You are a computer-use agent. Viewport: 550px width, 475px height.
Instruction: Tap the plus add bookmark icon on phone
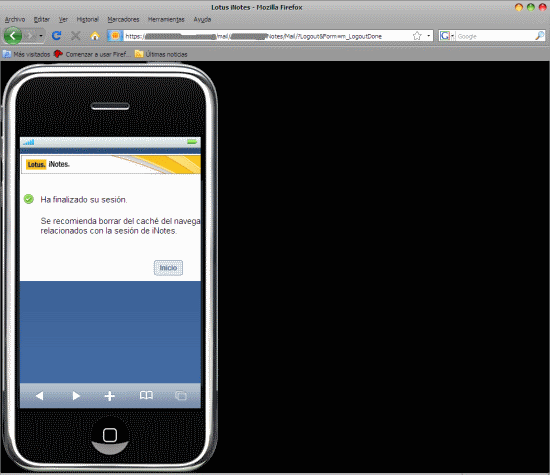click(x=110, y=396)
